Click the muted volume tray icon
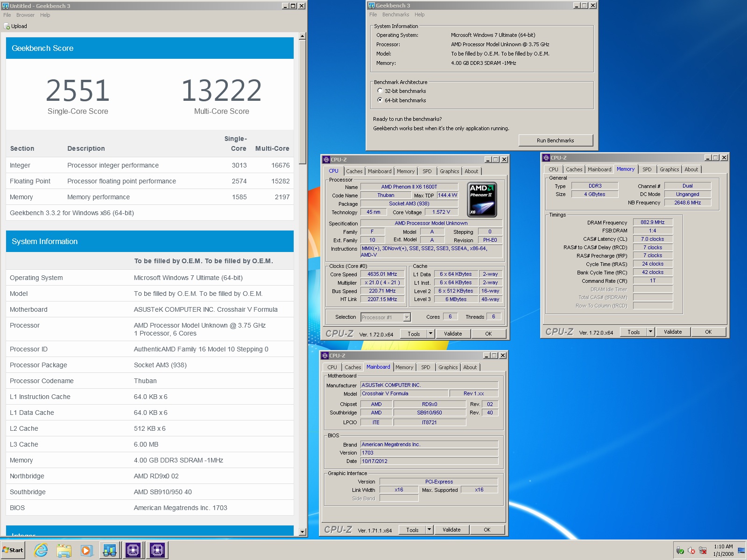Viewport: 747px width, 560px height. [691, 551]
